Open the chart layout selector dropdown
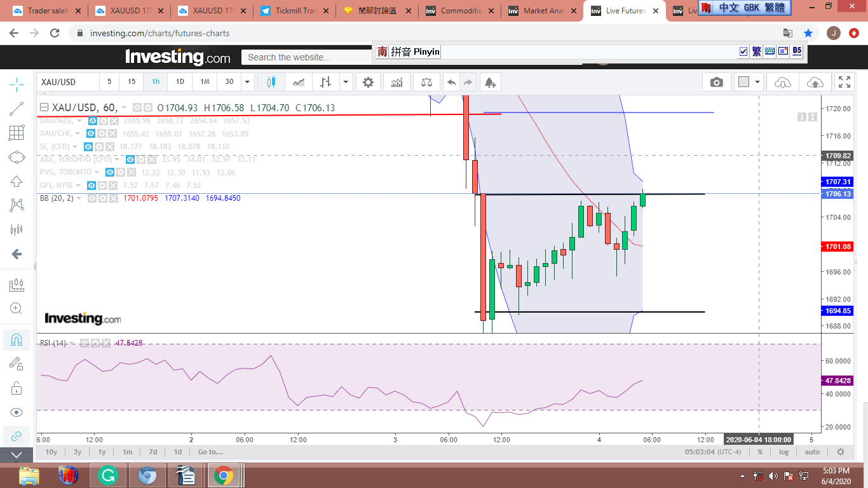Image resolution: width=868 pixels, height=488 pixels. (x=757, y=82)
